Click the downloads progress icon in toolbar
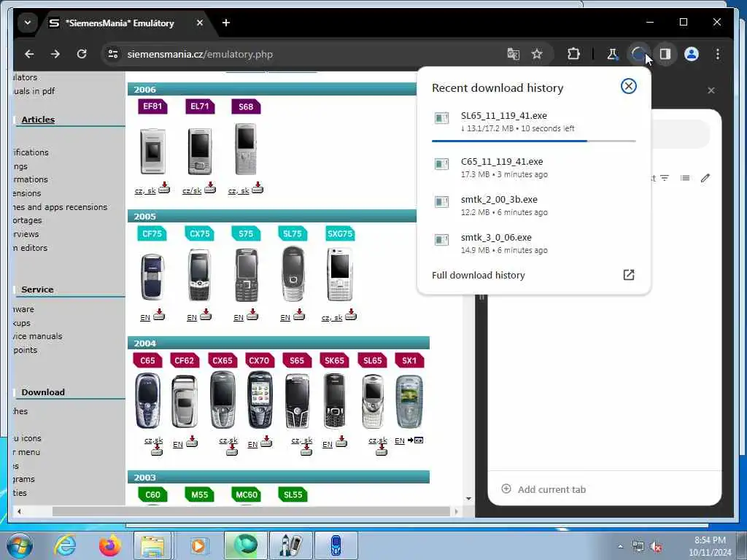Screen dimensions: 747x560 pos(638,54)
